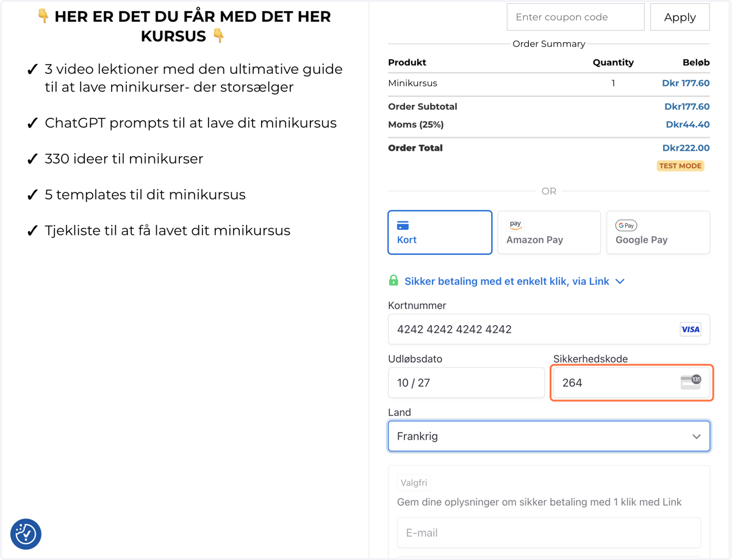The width and height of the screenshot is (732, 560).
Task: Expand the Link secure payment chevron
Action: click(620, 281)
